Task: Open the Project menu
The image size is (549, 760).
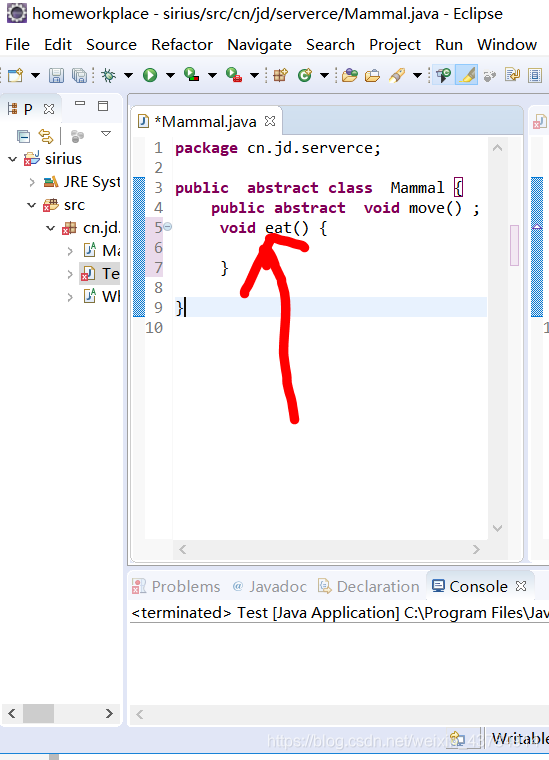Action: [x=394, y=45]
